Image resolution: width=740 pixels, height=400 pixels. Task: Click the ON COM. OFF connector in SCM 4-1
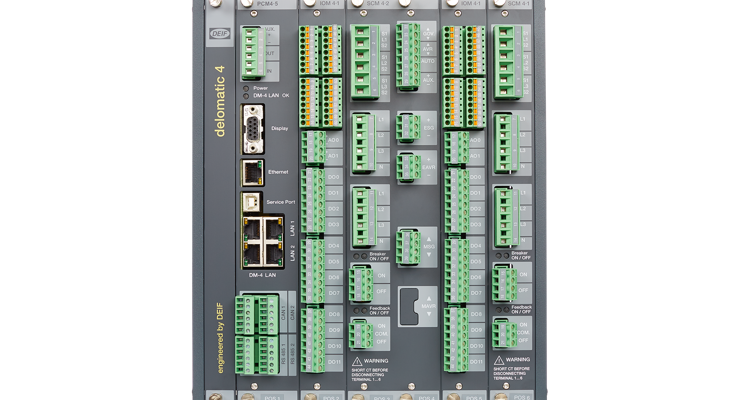tap(504, 333)
